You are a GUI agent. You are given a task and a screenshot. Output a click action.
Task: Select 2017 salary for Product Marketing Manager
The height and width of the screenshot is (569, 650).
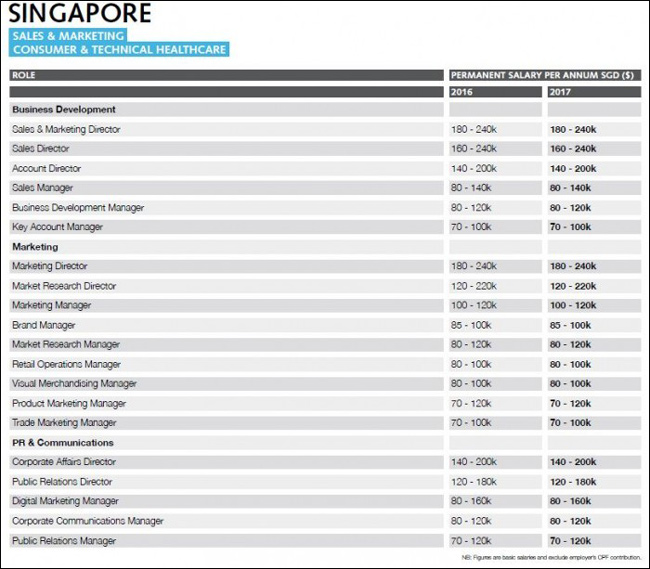570,404
